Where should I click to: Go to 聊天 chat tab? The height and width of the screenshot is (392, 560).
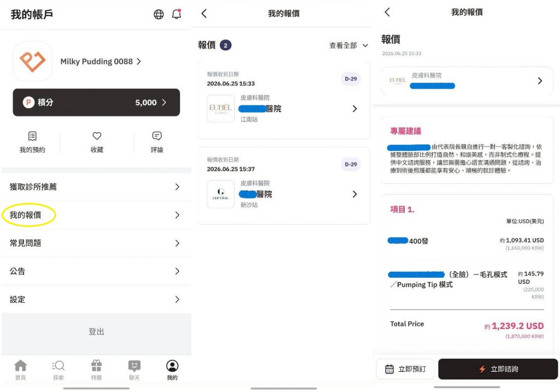pos(135,370)
